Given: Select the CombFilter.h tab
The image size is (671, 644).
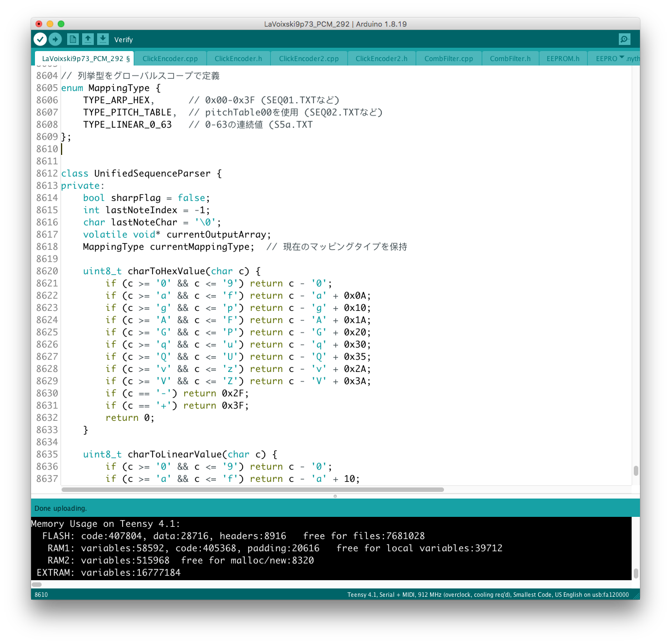Looking at the screenshot, I should tap(510, 58).
